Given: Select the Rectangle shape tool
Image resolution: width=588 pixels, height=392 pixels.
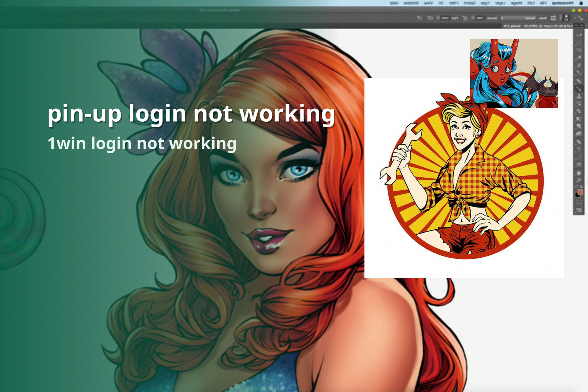Looking at the screenshot, I should pyautogui.click(x=579, y=165).
